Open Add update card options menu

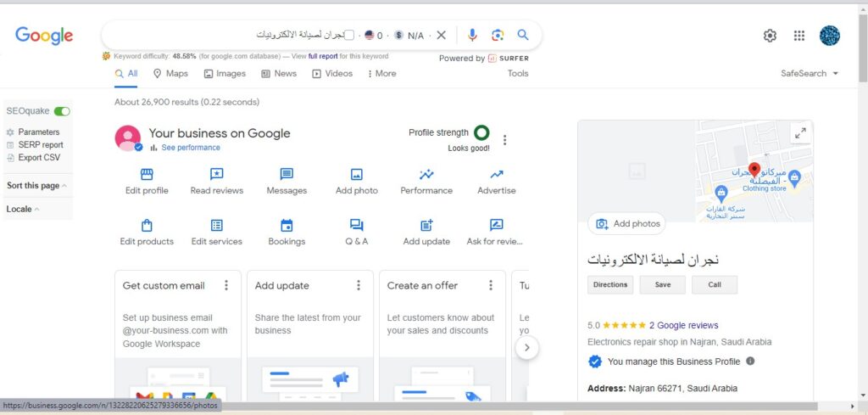click(359, 285)
